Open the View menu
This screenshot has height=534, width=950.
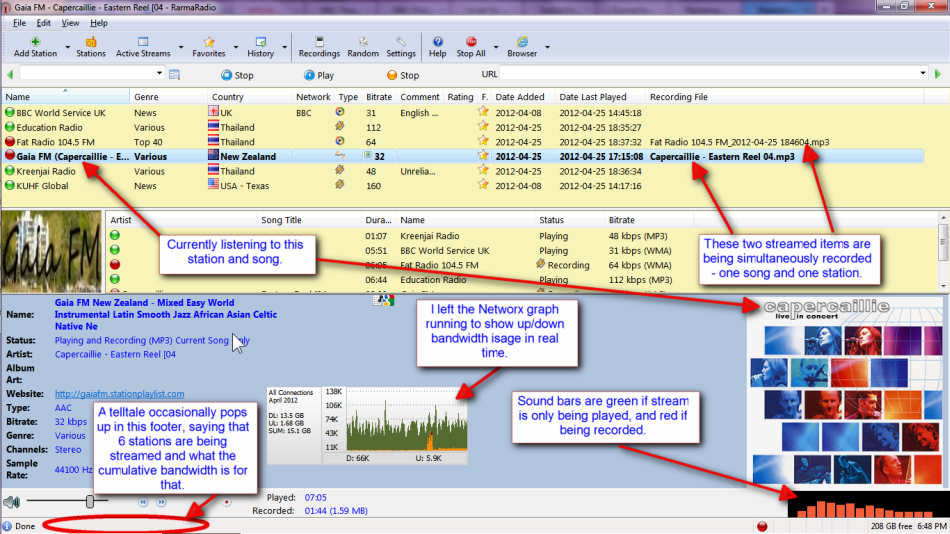click(x=70, y=23)
